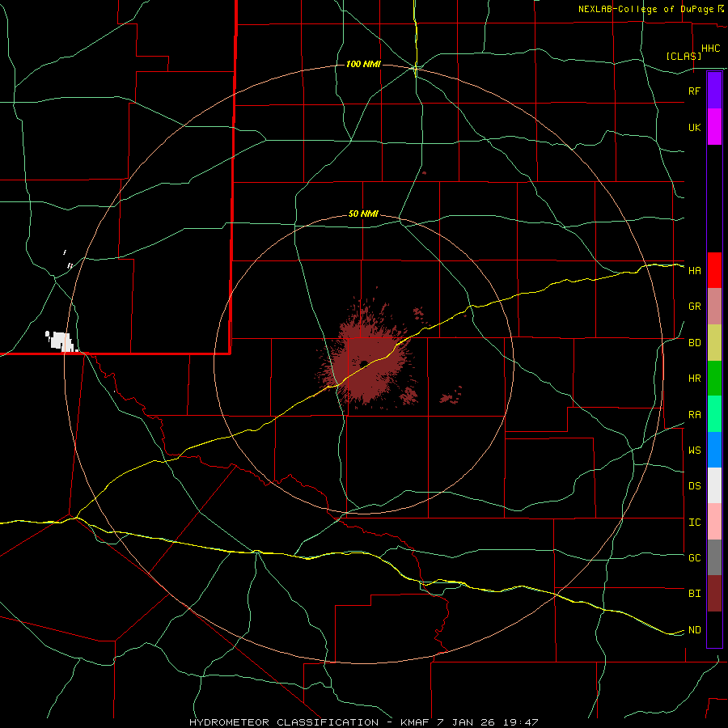Screen dimensions: 728x728
Task: Click the blue WS legend swatch
Action: tap(714, 450)
